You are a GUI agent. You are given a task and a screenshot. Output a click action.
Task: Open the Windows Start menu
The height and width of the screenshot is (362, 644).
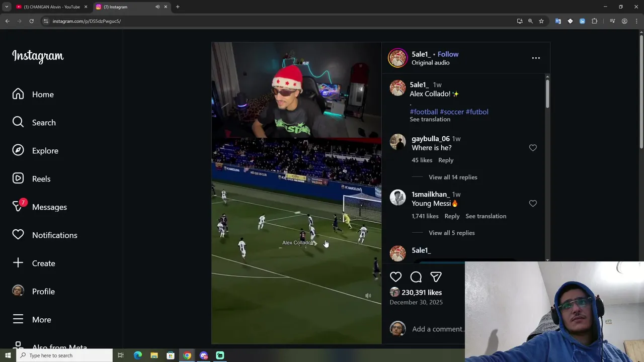tap(8, 355)
